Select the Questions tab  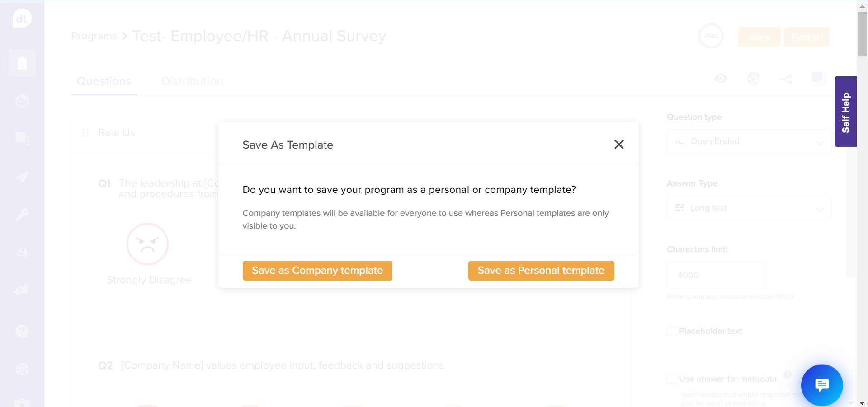pos(104,81)
